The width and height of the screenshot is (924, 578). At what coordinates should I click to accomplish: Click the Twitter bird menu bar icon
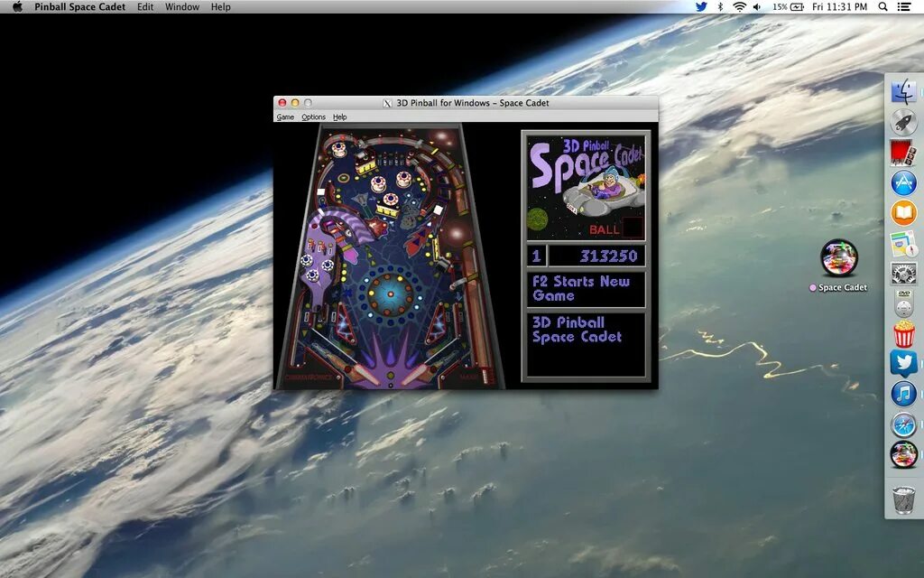700,6
